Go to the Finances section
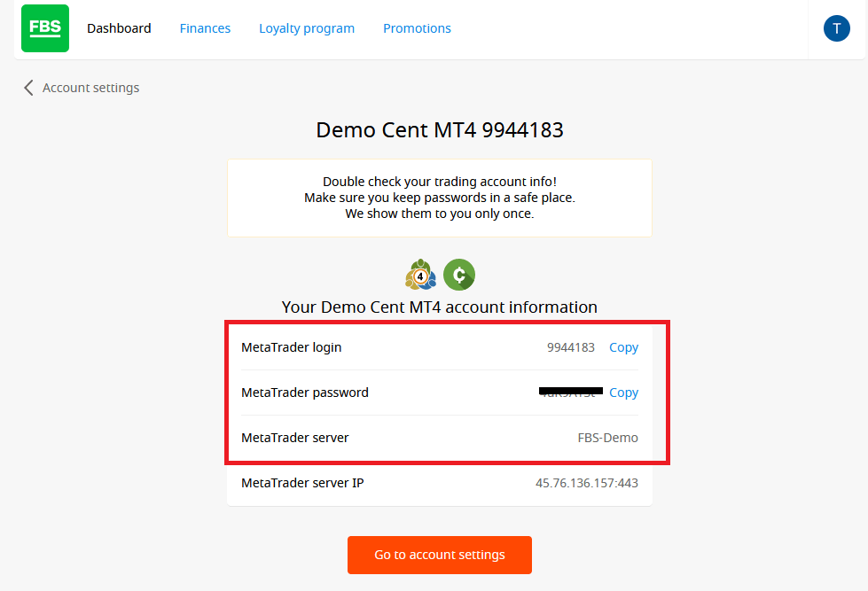 pyautogui.click(x=205, y=28)
